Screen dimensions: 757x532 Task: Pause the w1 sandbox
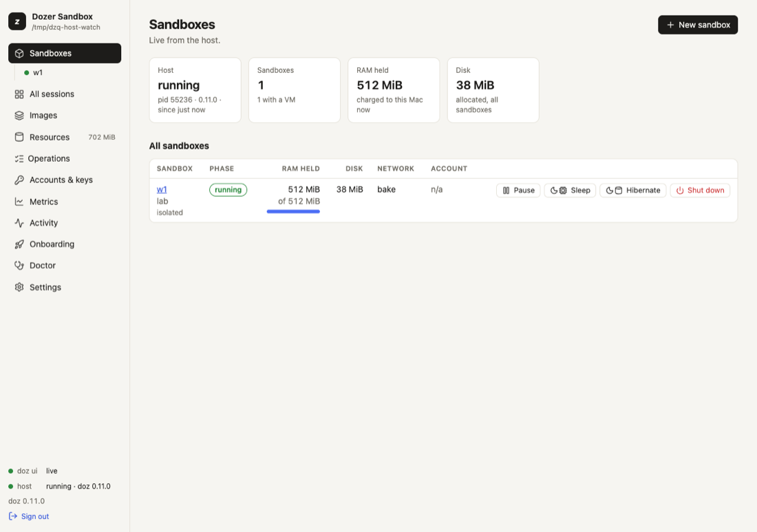tap(518, 190)
